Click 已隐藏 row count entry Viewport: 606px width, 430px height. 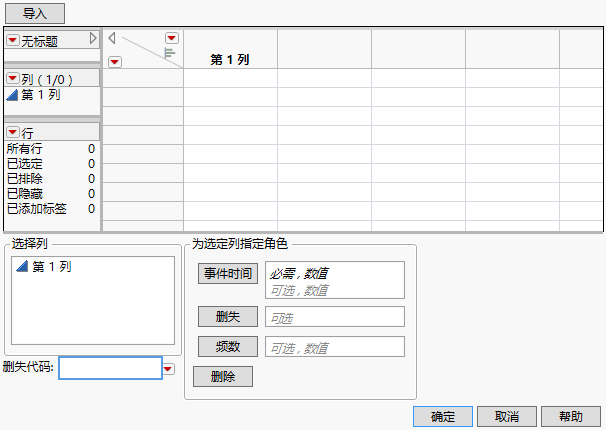pos(51,194)
